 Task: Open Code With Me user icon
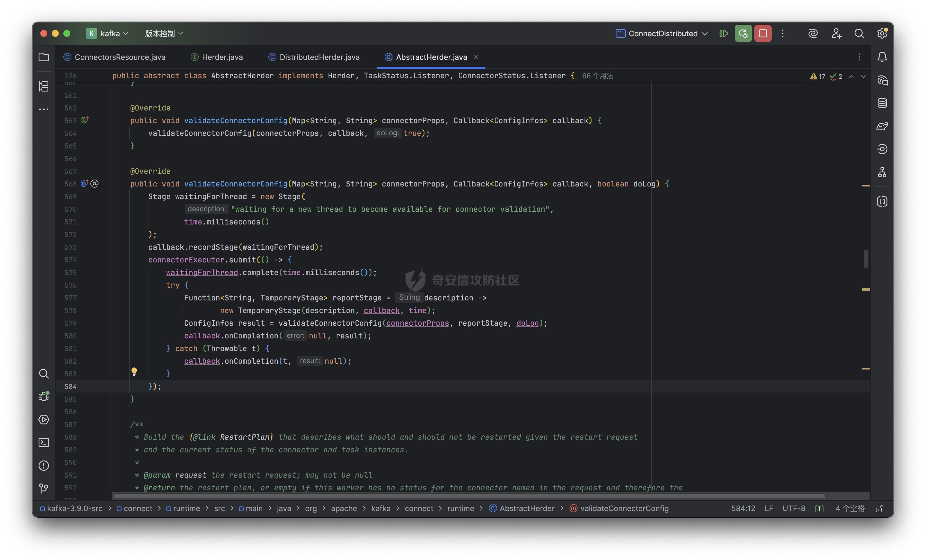point(836,33)
